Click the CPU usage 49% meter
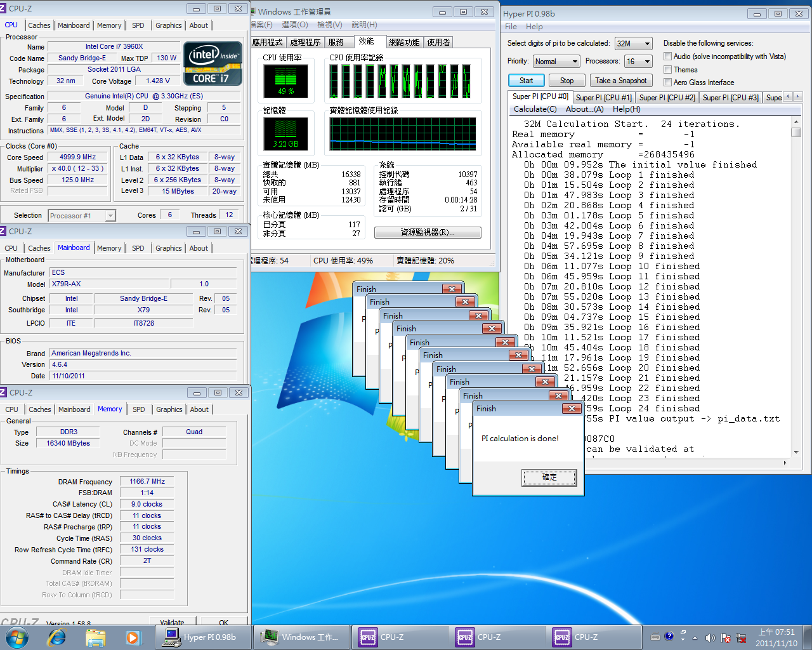812x650 pixels. [285, 81]
